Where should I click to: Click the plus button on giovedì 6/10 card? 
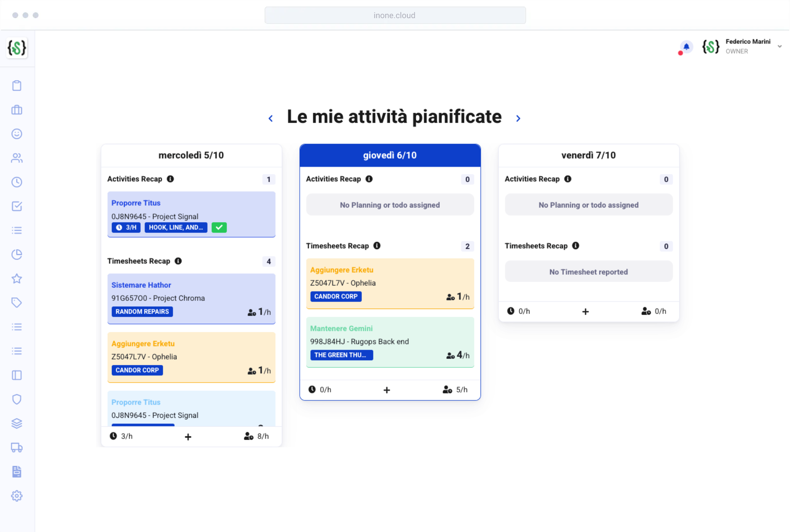coord(387,390)
